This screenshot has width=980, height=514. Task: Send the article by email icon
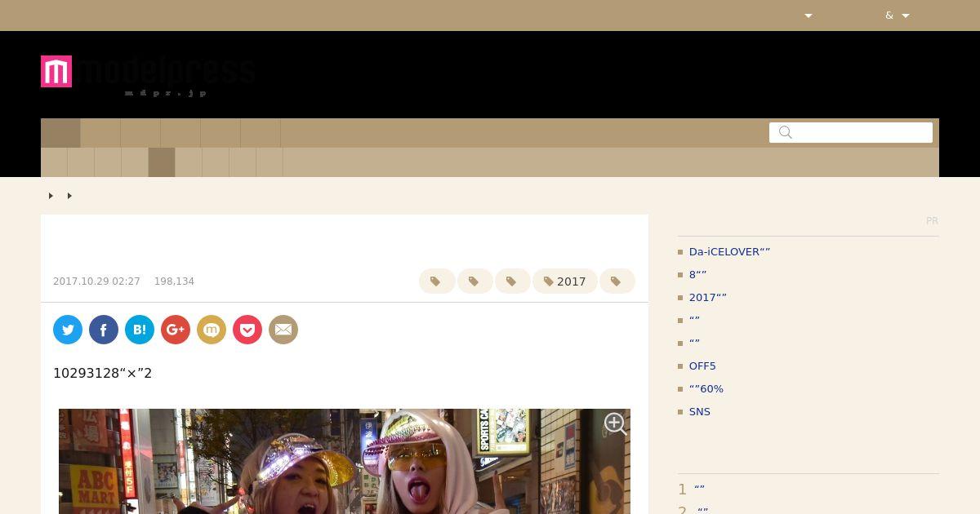click(x=283, y=330)
